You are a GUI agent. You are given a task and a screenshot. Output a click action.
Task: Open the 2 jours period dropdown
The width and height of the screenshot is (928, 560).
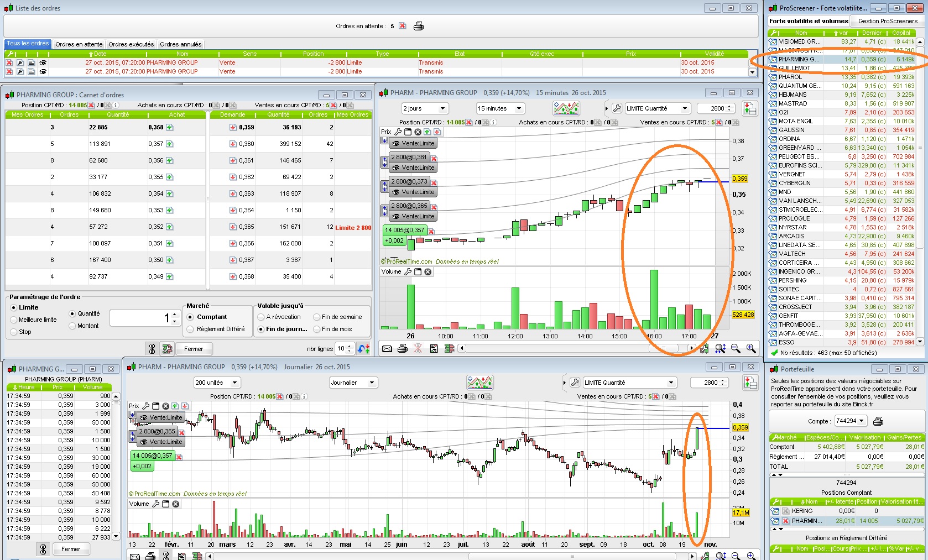425,108
